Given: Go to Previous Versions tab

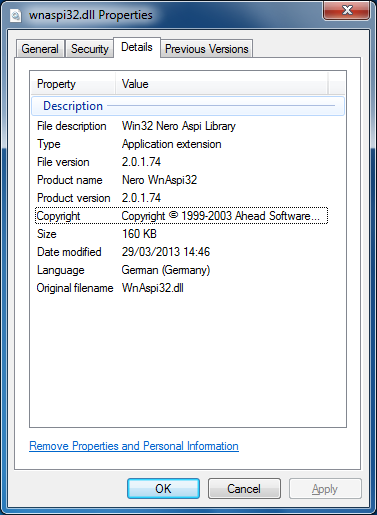Looking at the screenshot, I should [x=207, y=49].
